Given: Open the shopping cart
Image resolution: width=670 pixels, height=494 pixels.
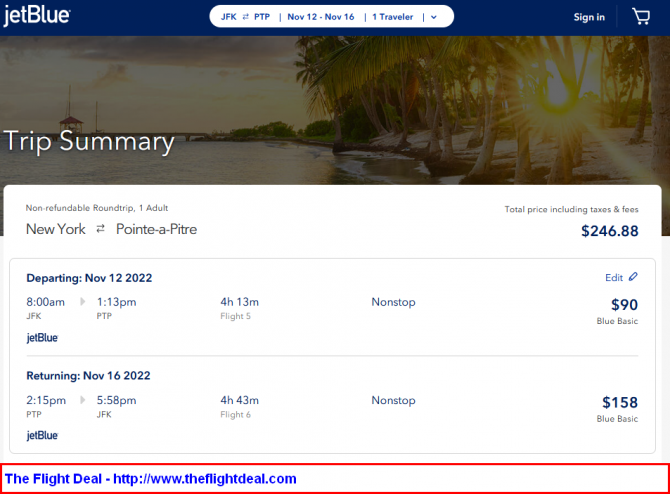Looking at the screenshot, I should [x=640, y=16].
